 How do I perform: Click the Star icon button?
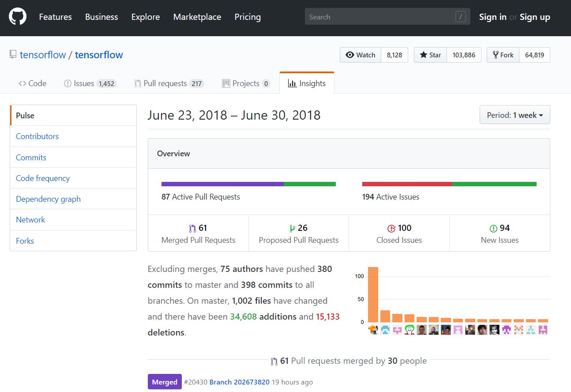(x=430, y=55)
